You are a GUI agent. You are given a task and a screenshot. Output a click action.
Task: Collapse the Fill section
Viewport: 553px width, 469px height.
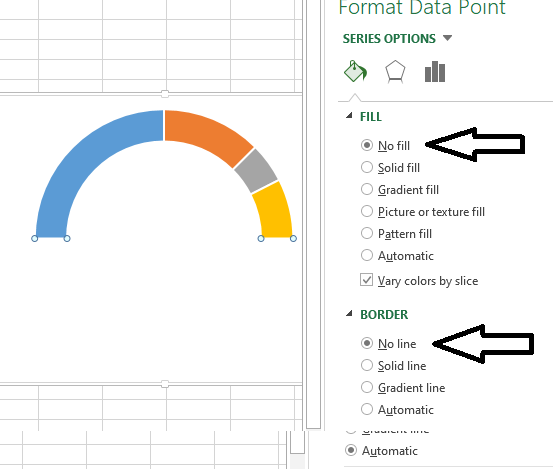(x=349, y=116)
